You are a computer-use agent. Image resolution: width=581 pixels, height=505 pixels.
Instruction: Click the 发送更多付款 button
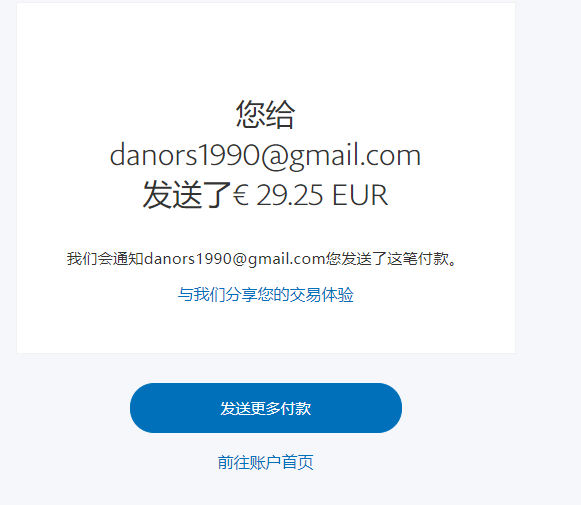[266, 408]
